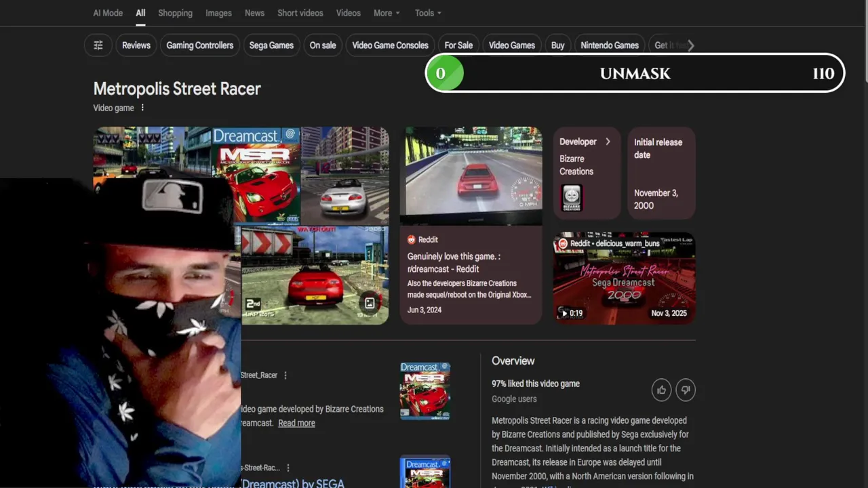Select the Video Game Consoles chip
Screen dimensions: 868x488
point(390,45)
